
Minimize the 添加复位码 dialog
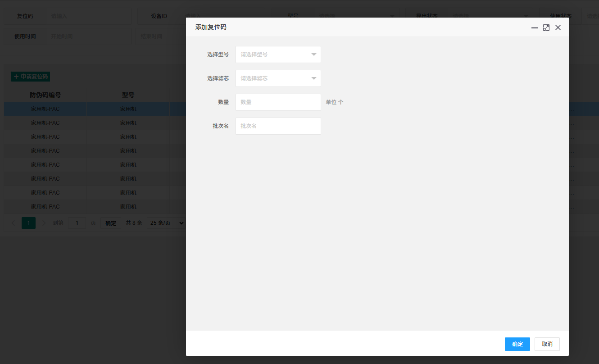535,27
